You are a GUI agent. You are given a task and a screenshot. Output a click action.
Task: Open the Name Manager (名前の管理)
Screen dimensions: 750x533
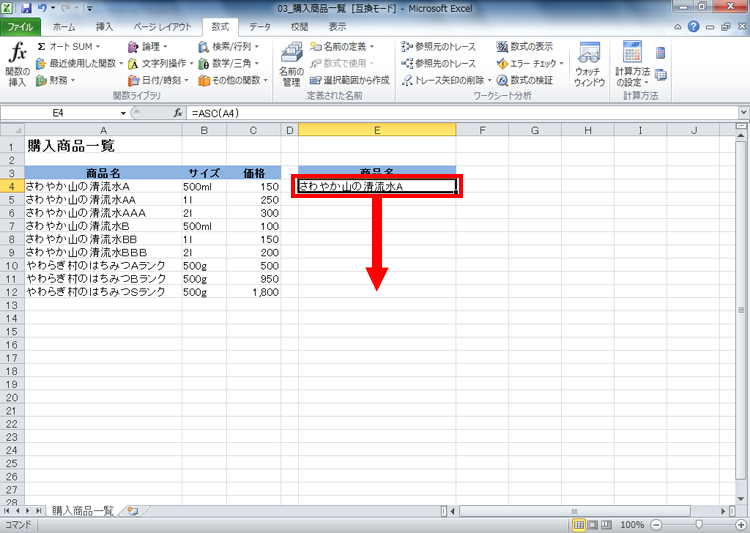pyautogui.click(x=291, y=65)
